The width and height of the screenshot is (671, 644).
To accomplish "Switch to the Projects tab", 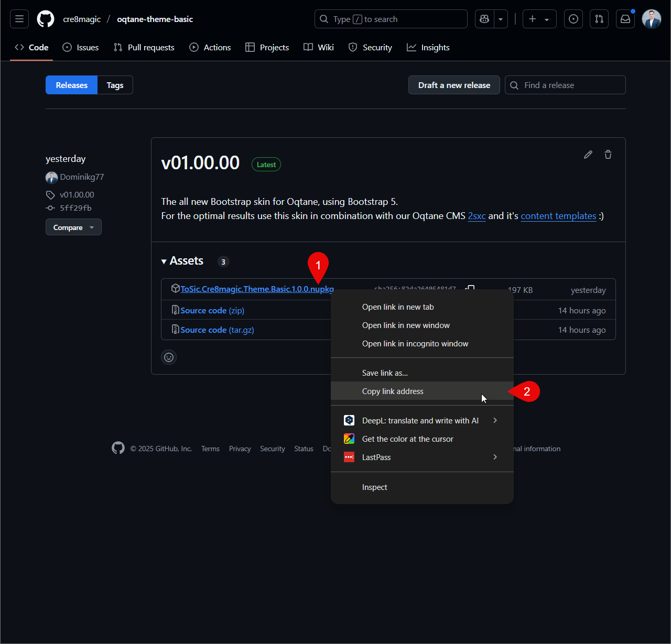I will pos(267,47).
